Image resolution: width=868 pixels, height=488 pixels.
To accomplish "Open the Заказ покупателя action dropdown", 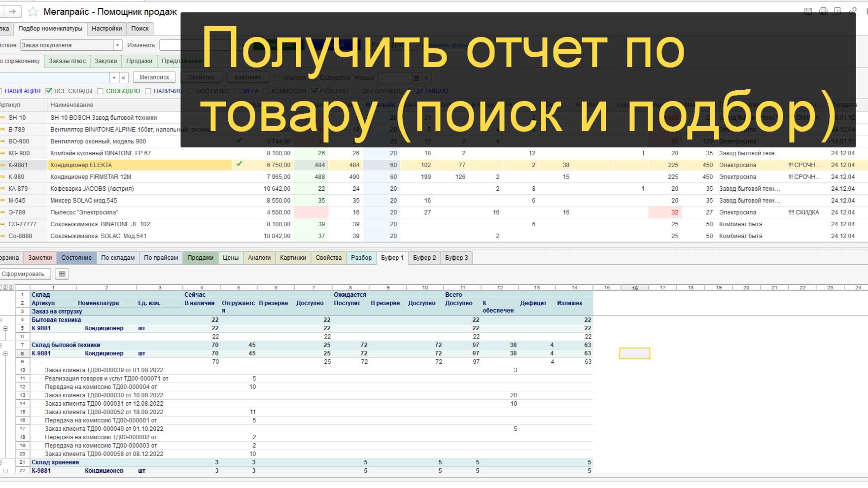I will (117, 45).
